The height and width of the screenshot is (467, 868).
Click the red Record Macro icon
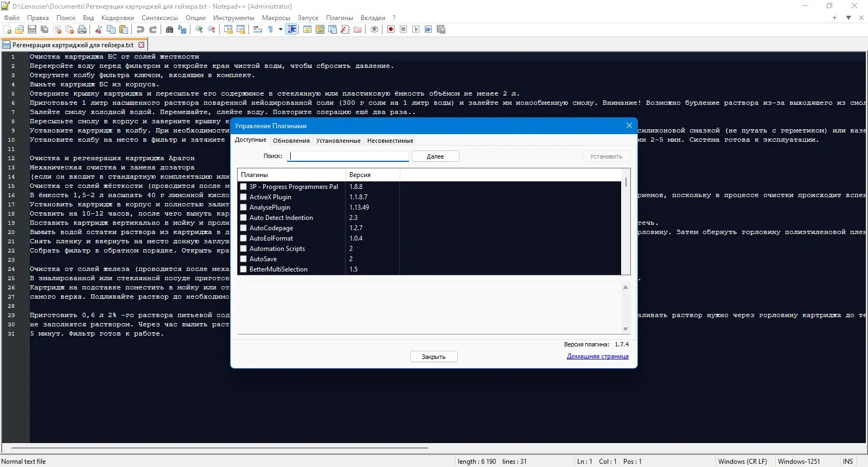(391, 29)
